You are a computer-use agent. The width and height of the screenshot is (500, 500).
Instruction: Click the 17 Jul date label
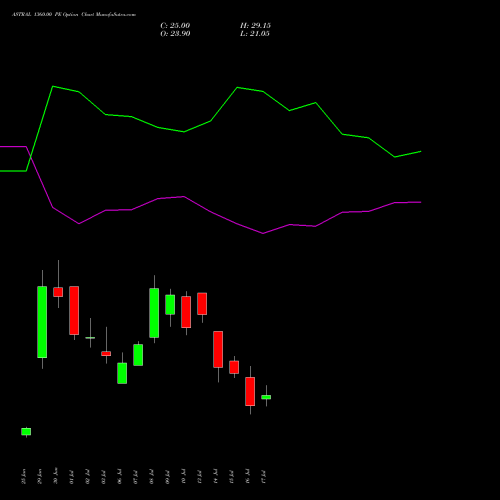264,477
